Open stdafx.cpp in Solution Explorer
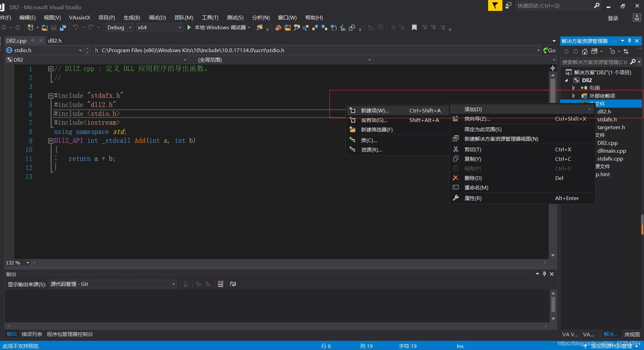 click(x=610, y=159)
